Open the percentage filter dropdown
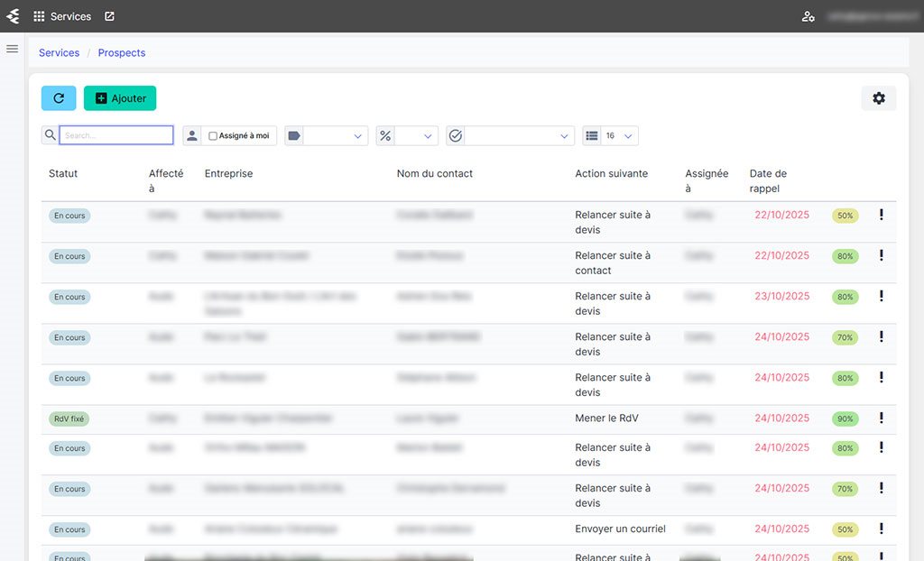This screenshot has width=924, height=561. click(416, 135)
